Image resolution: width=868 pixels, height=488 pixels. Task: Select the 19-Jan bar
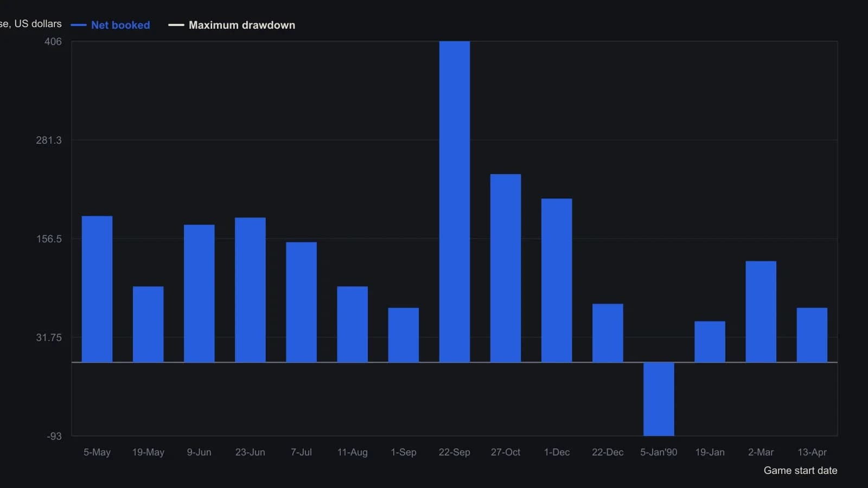point(710,342)
